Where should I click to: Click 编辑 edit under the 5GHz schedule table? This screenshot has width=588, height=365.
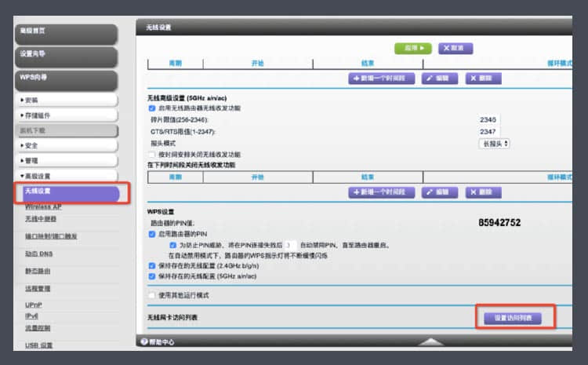pos(440,192)
